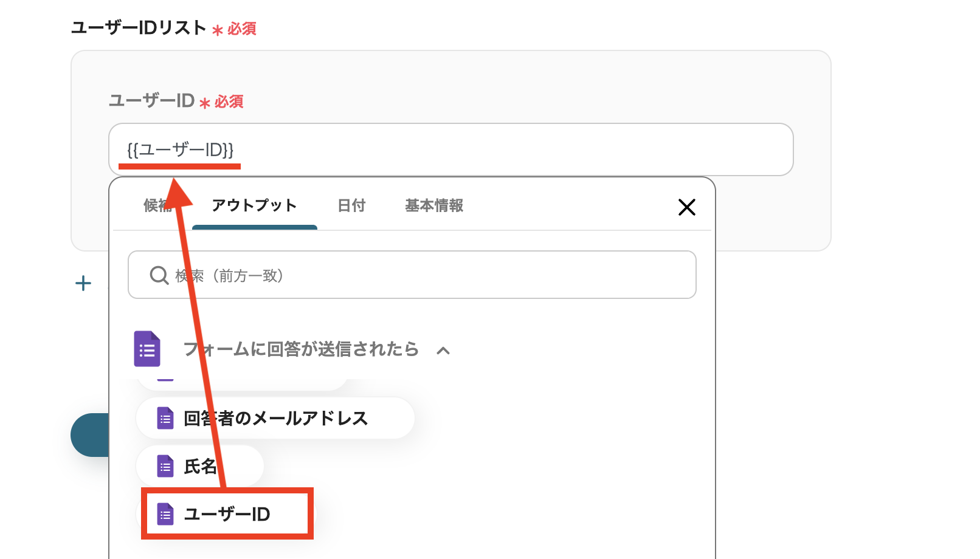
Task: Click the 必須 label next to ユーザーIDリスト
Action: [x=241, y=28]
